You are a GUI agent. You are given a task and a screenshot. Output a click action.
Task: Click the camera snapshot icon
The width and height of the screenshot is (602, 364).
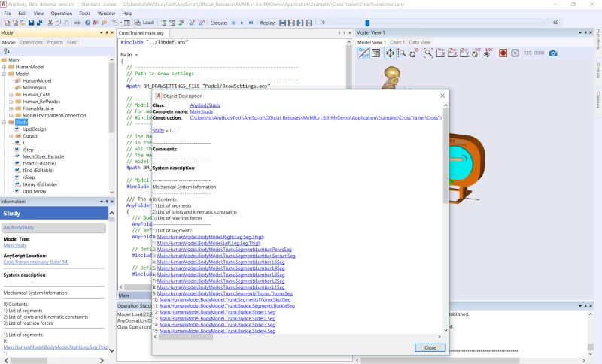[553, 53]
